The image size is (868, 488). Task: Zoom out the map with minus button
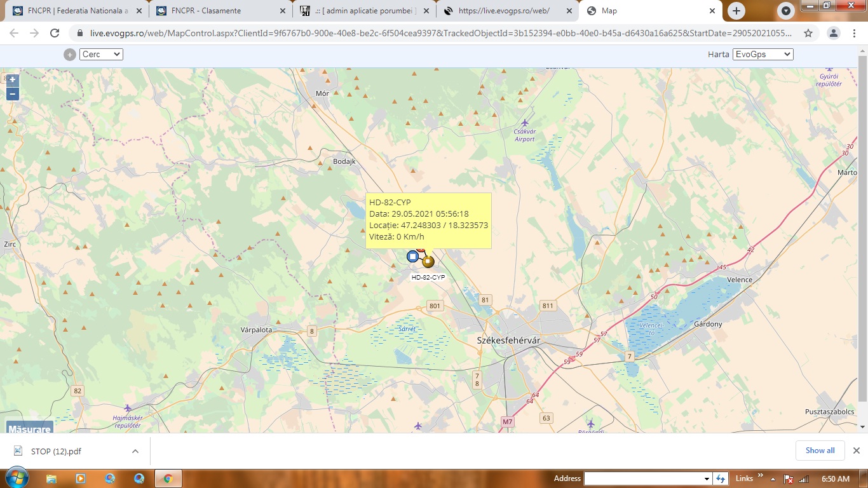(x=12, y=95)
